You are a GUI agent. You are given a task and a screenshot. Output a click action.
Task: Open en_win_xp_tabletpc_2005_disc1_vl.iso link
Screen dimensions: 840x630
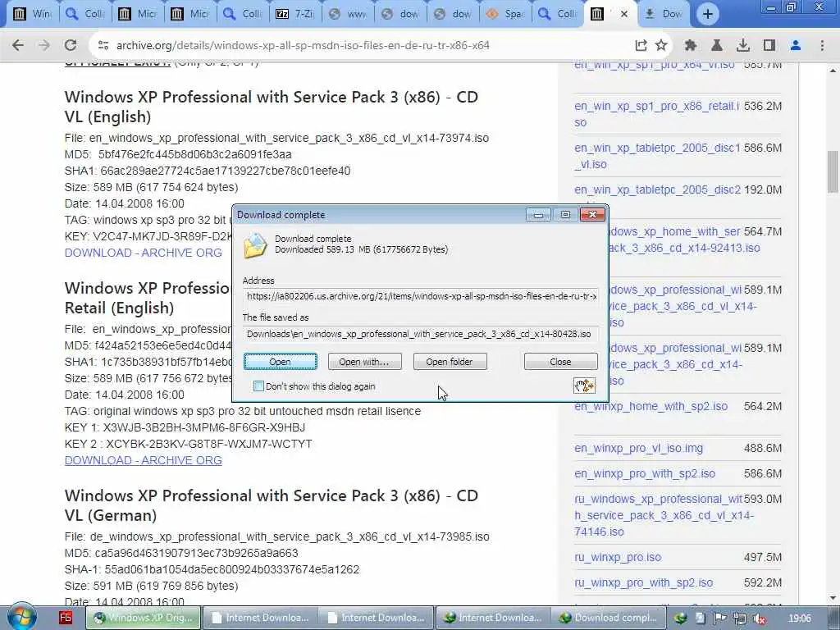pos(657,156)
